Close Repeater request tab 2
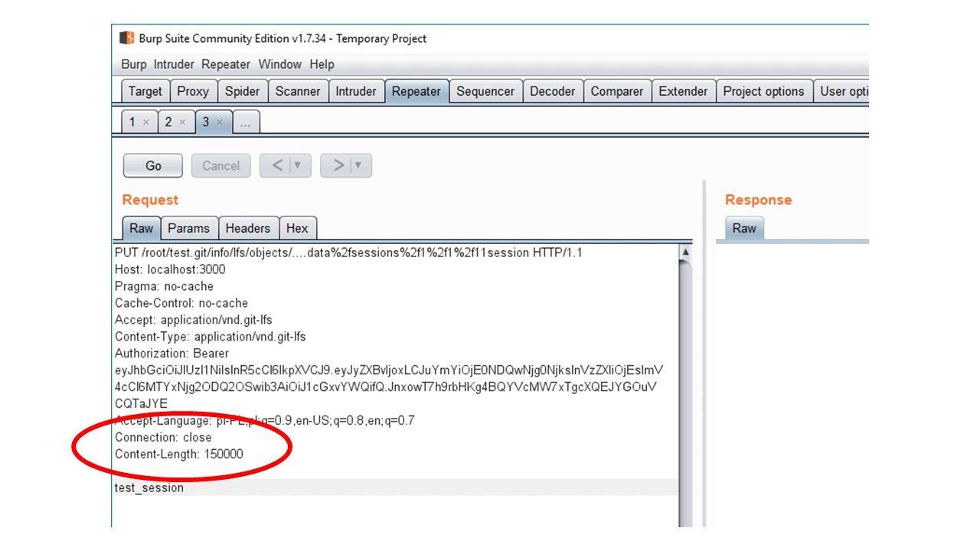The image size is (980, 551). (182, 122)
